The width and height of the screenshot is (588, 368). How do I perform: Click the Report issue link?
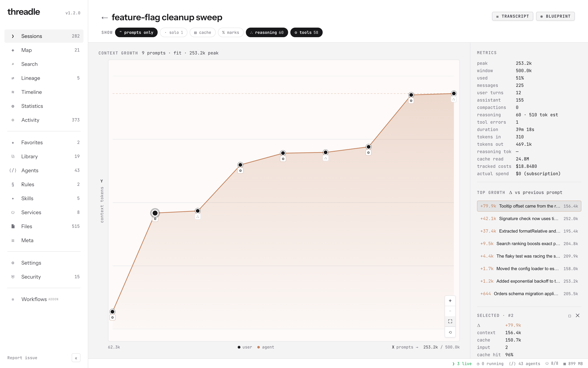coord(22,358)
